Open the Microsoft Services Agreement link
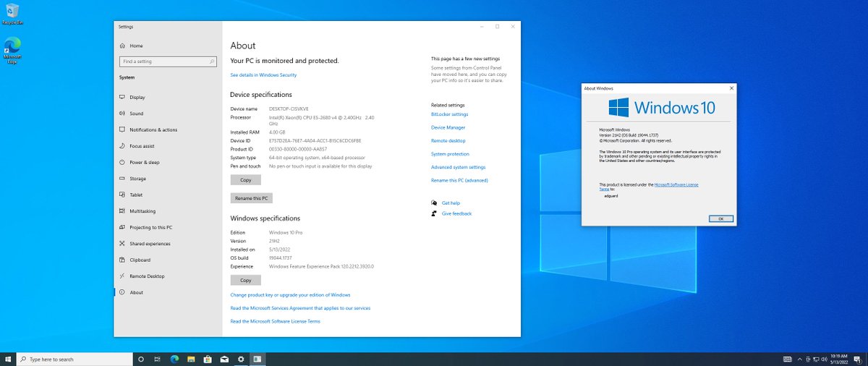 point(300,308)
